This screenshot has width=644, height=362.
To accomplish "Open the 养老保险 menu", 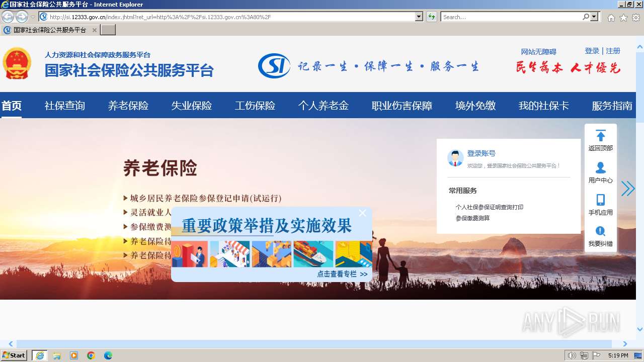I will [128, 106].
